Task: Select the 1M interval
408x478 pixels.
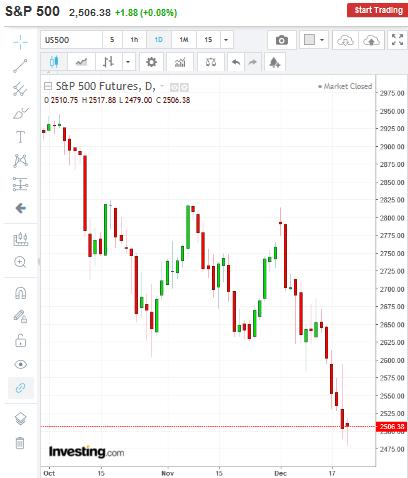Action: coord(184,40)
